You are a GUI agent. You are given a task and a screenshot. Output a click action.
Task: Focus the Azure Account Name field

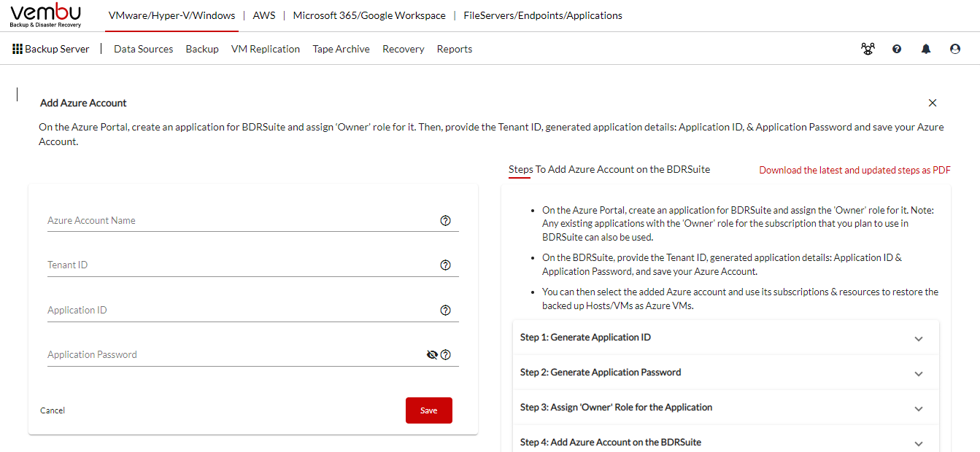(253, 220)
